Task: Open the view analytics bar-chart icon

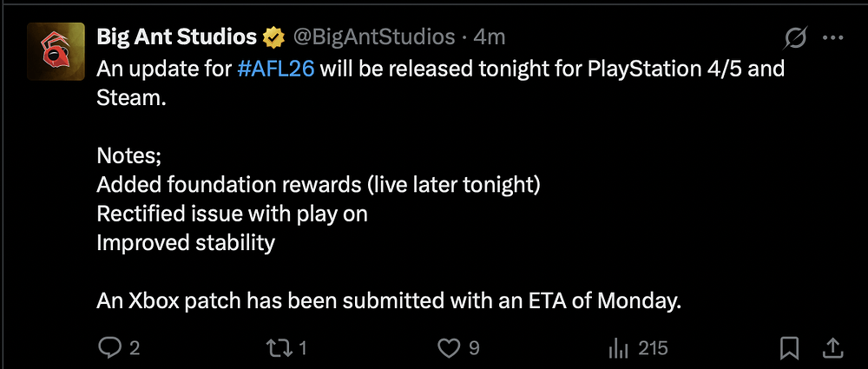Action: point(618,348)
